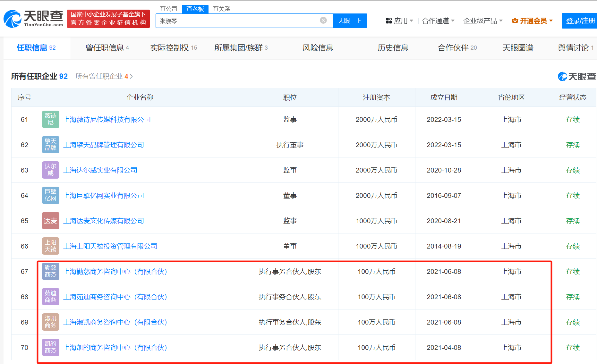Click the 擘天品牌 company logo
Screen dimensions: 597x364
[51, 145]
